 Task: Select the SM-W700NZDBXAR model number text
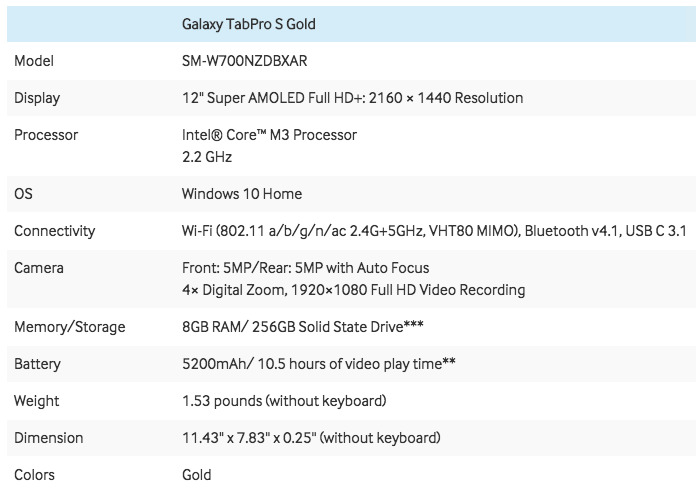point(244,61)
